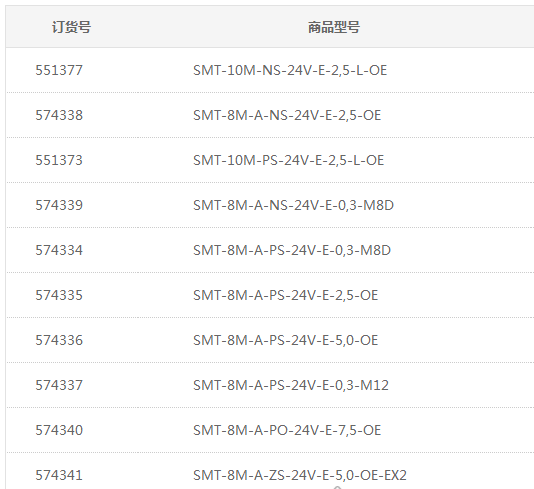Open model SMT-8M-A-PS-24V-E-5,0-OE
The height and width of the screenshot is (489, 534).
pyautogui.click(x=286, y=340)
